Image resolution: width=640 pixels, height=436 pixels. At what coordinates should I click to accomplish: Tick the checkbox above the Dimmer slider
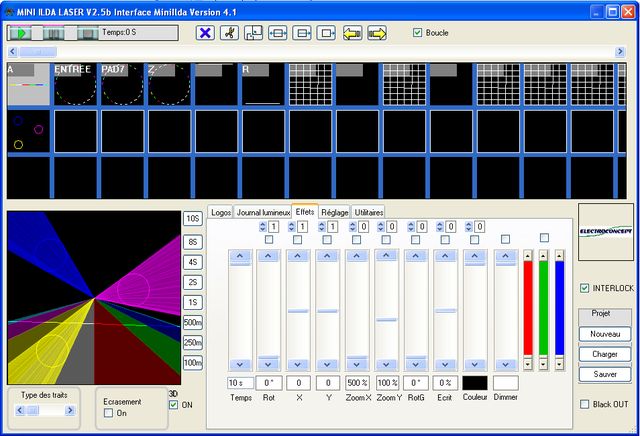tap(505, 239)
